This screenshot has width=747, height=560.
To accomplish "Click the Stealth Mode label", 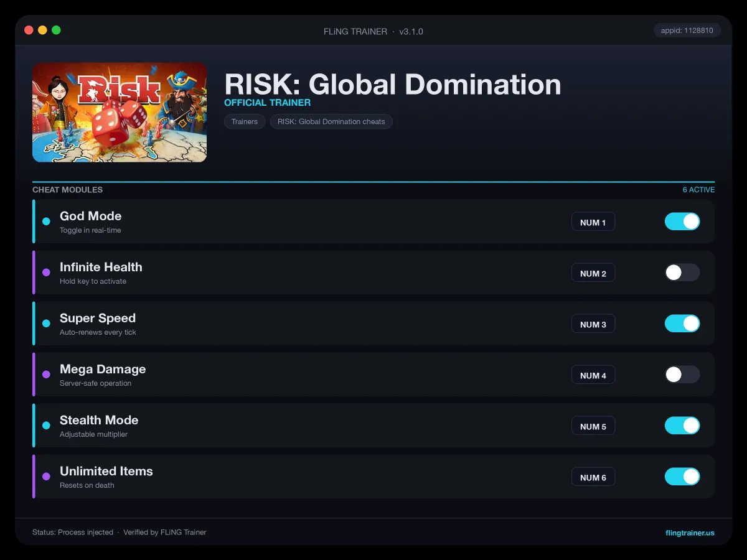I will [99, 420].
